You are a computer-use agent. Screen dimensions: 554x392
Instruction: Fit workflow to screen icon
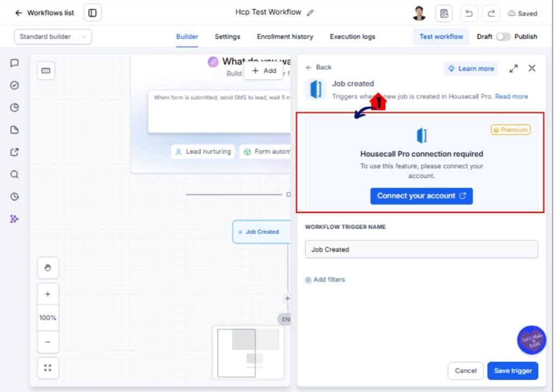coord(48,368)
